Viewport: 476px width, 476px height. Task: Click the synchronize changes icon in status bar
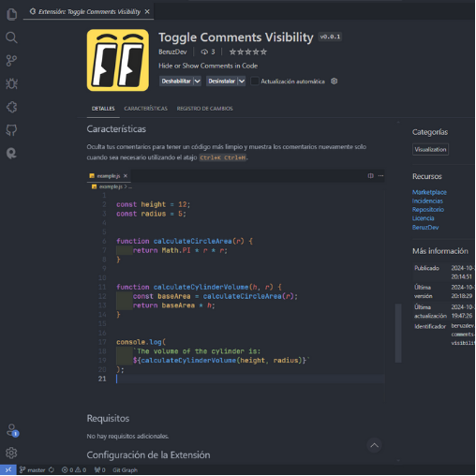click(52, 469)
